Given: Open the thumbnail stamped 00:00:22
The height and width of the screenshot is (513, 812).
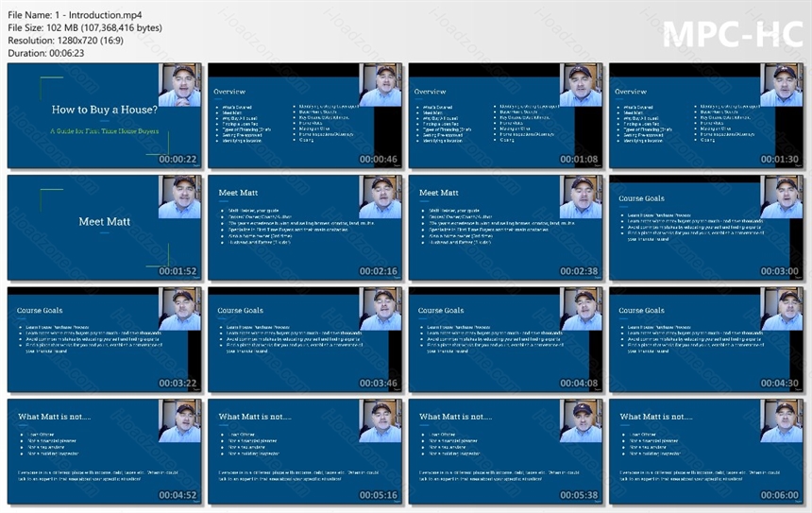Looking at the screenshot, I should click(x=105, y=115).
